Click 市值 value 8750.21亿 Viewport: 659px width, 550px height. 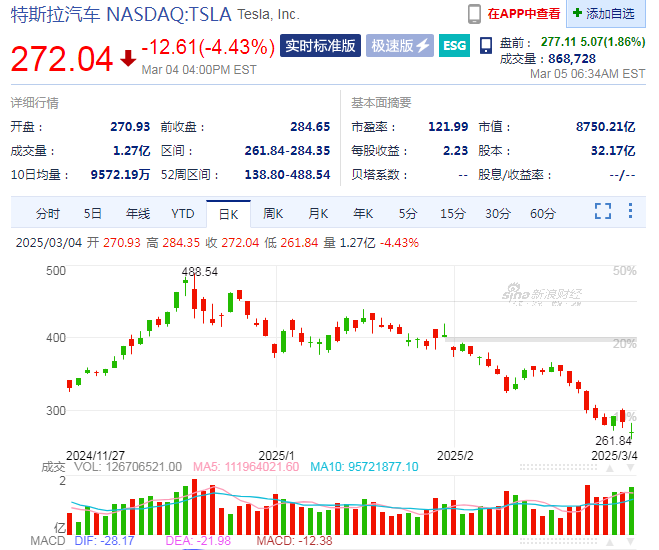click(606, 126)
